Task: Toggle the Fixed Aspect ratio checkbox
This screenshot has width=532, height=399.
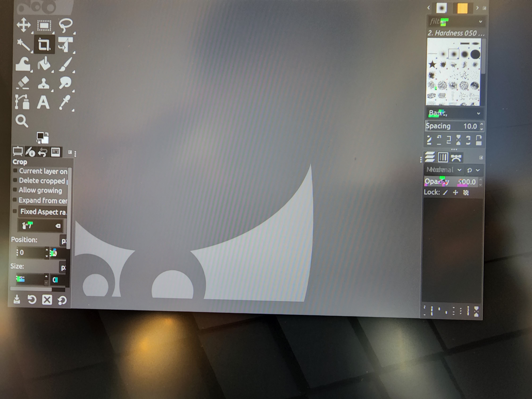Action: tap(15, 211)
